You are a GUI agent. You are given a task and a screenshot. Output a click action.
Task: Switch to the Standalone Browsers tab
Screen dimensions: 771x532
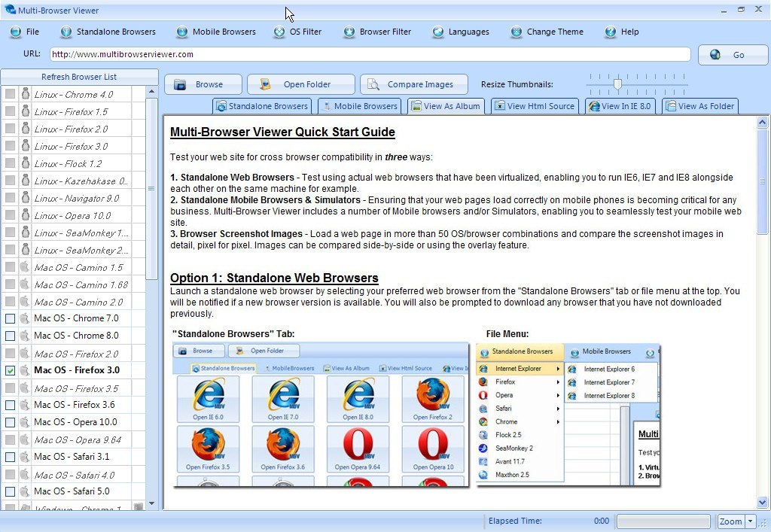[x=262, y=106]
